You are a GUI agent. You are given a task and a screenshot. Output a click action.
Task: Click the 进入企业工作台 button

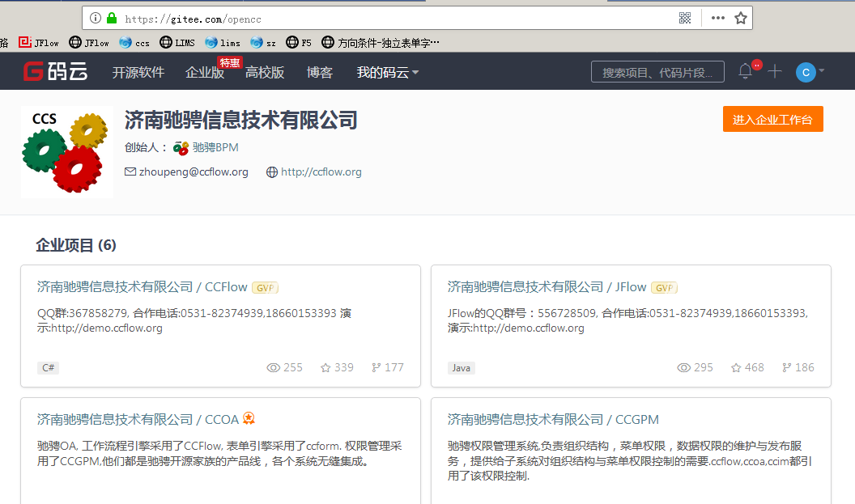[772, 118]
